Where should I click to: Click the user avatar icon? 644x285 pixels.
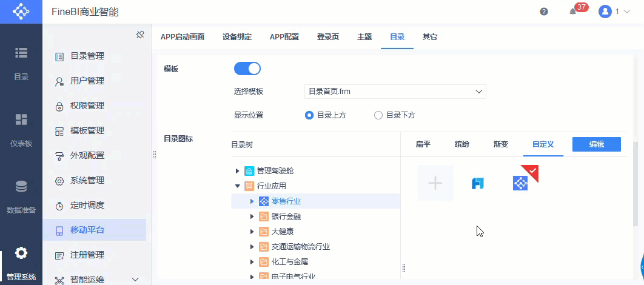[x=605, y=12]
